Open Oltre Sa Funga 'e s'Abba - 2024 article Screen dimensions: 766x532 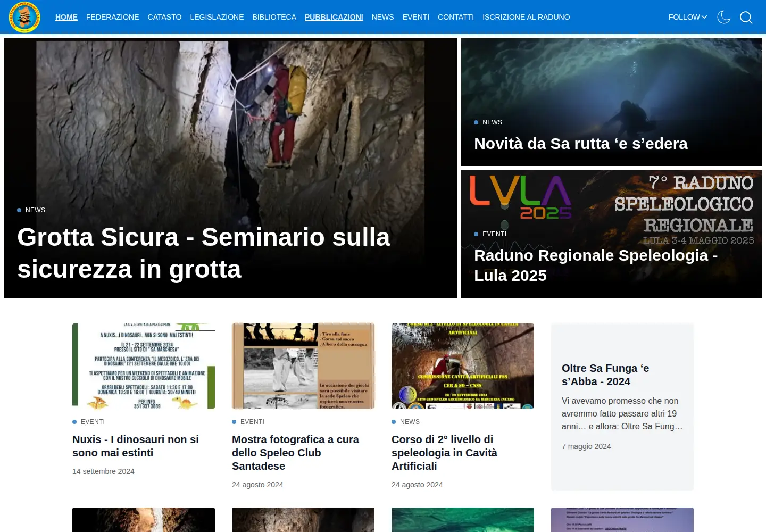(x=605, y=375)
